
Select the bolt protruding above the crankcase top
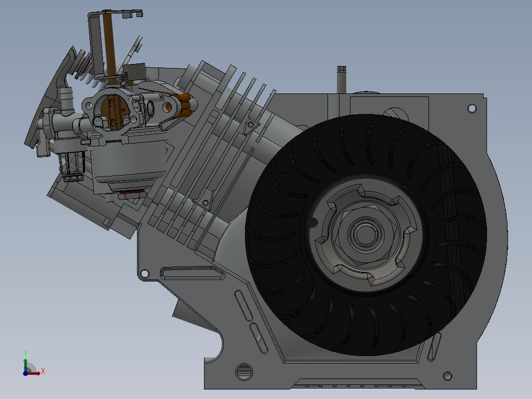pos(341,79)
